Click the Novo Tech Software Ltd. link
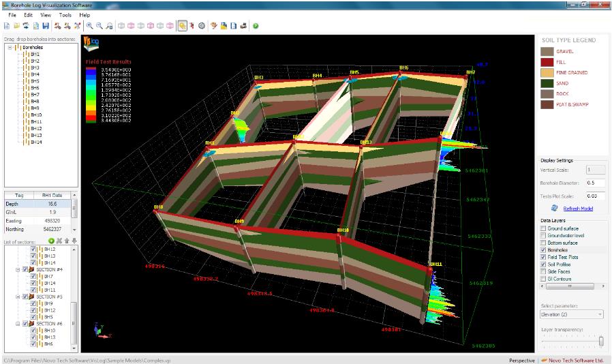612x364 pixels. tap(575, 359)
